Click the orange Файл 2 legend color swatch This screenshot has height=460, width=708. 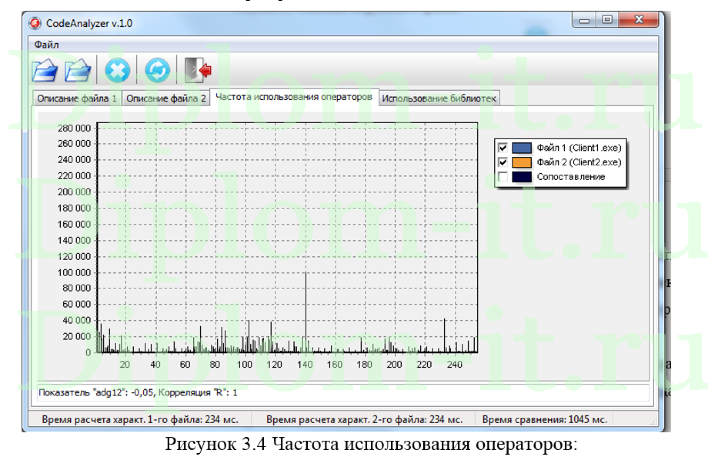click(522, 161)
